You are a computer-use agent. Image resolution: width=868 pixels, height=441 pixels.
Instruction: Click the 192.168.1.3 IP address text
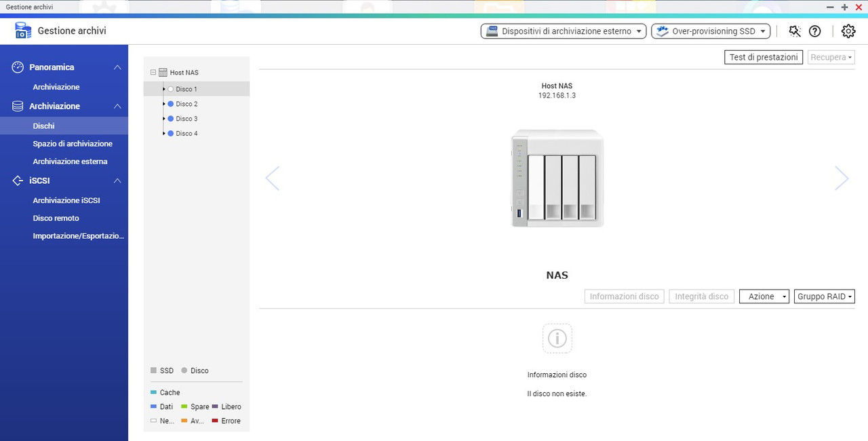557,96
